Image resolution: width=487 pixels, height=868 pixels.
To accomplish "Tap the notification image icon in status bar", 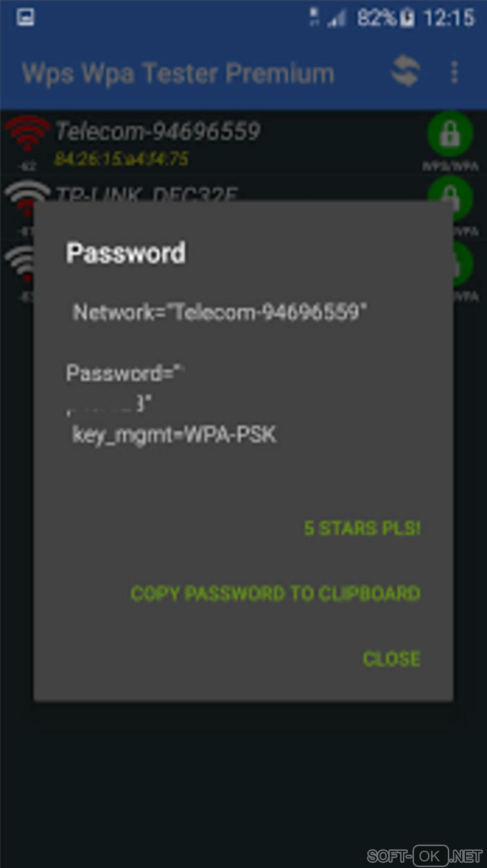I will (x=25, y=18).
